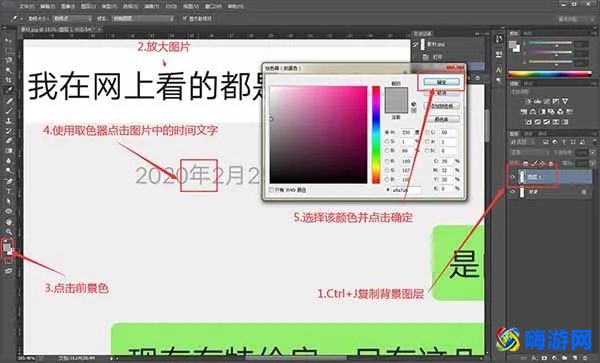Select the Eraser tool

coord(8,141)
